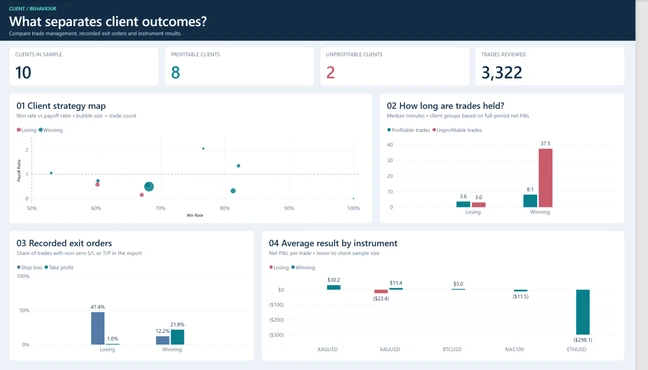This screenshot has height=370, width=648.
Task: Click the Trades Reviewed 3,322 card
Action: pyautogui.click(x=550, y=66)
